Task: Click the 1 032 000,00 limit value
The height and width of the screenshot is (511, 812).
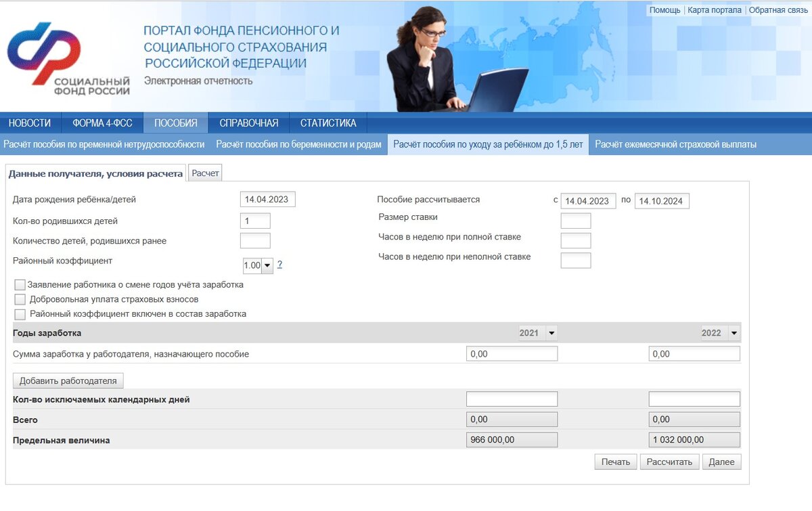Action: 694,440
